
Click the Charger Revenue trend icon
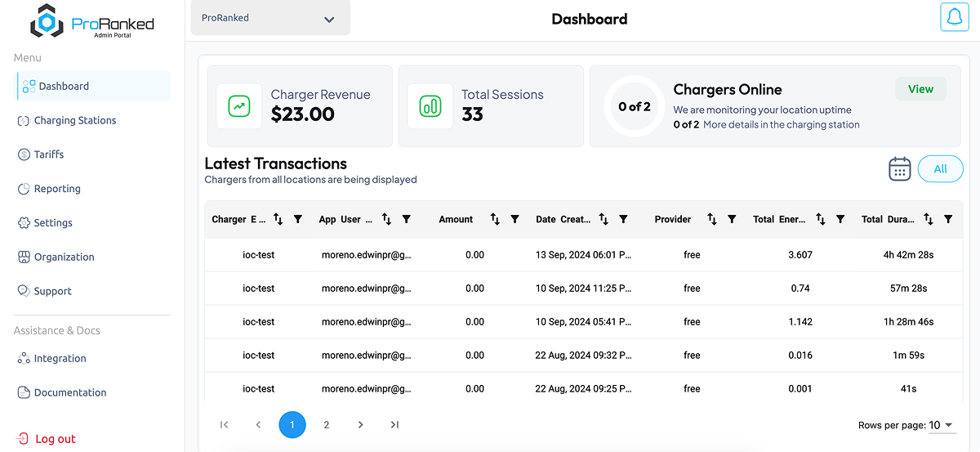coord(239,106)
